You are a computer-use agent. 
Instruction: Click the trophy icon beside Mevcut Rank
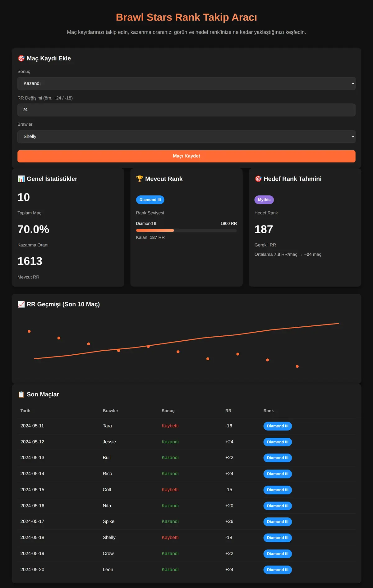[140, 179]
